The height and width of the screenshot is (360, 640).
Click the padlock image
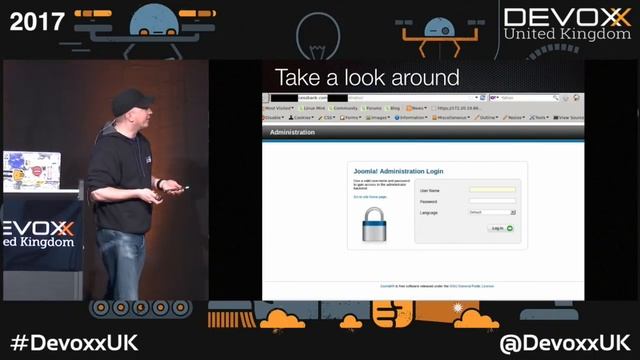pos(374,224)
